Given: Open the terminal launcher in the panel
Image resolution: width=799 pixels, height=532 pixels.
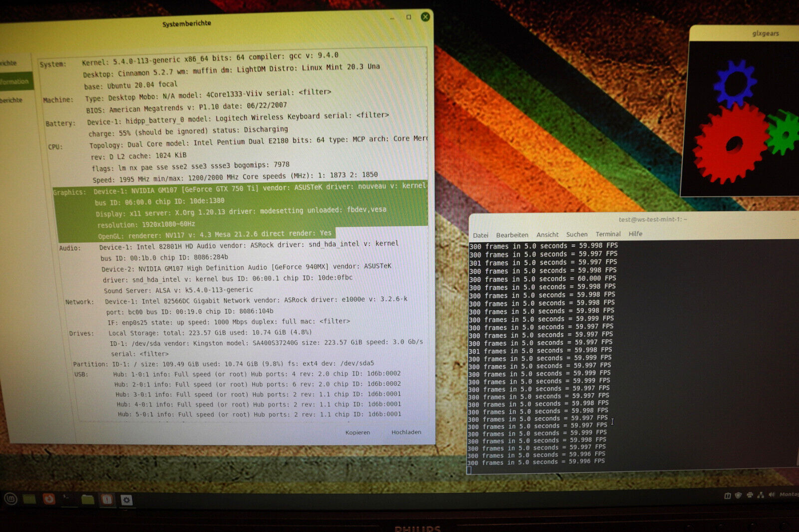Looking at the screenshot, I should point(67,499).
